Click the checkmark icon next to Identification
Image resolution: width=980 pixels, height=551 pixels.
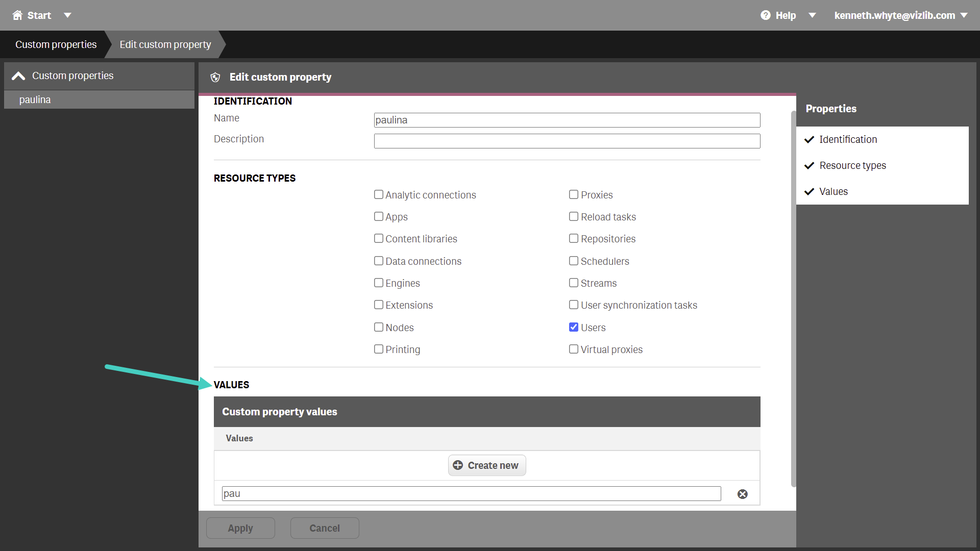click(x=809, y=140)
